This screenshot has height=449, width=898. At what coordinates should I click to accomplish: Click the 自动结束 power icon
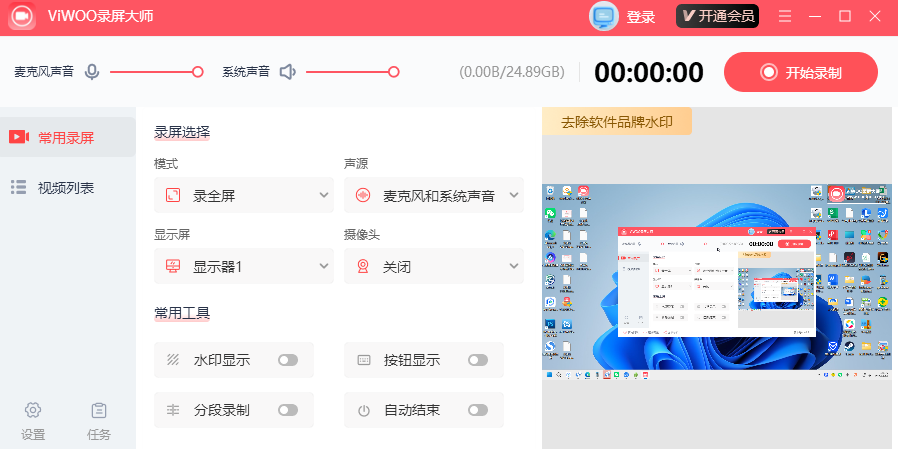pos(364,410)
